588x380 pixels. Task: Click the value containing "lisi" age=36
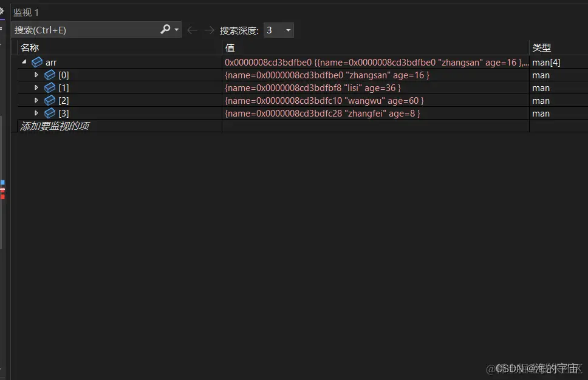click(x=313, y=88)
